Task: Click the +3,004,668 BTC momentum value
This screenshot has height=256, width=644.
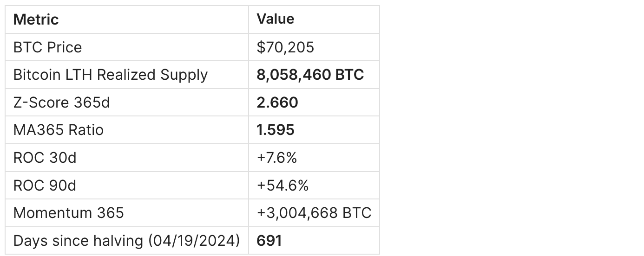Action: (314, 213)
